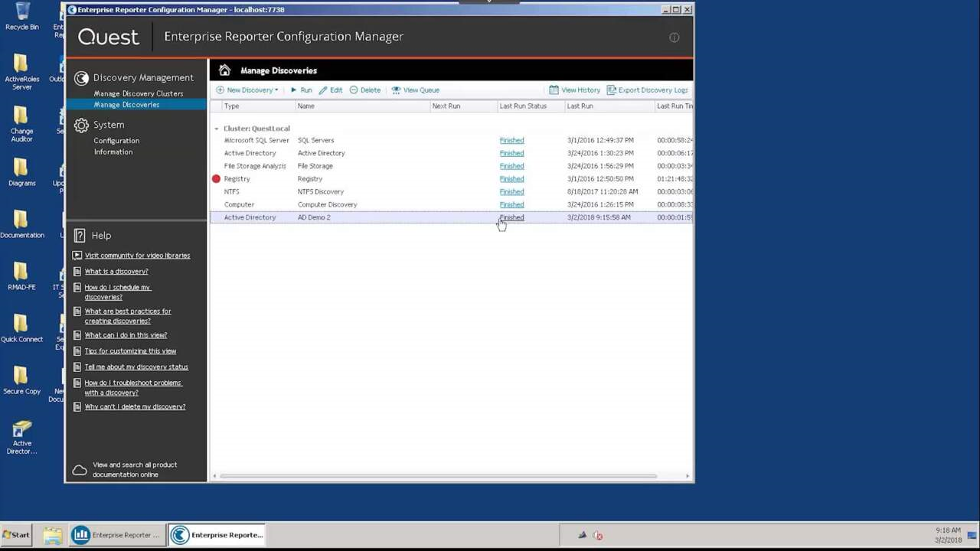This screenshot has width=980, height=551.
Task: Open 'What is a discovery?' help link
Action: coord(116,272)
